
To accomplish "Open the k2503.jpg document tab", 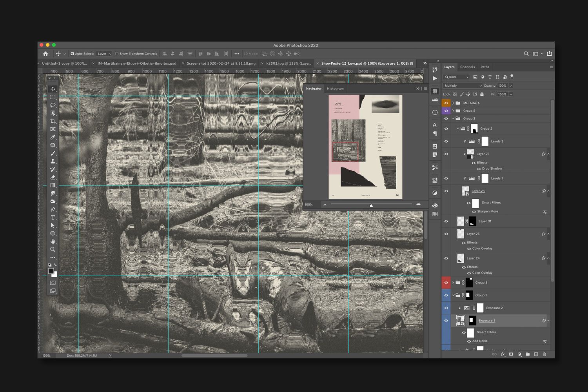I will (288, 63).
